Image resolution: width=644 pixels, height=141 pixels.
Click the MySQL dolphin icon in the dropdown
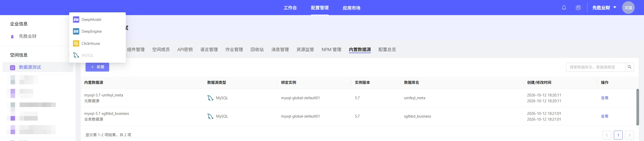pos(76,55)
